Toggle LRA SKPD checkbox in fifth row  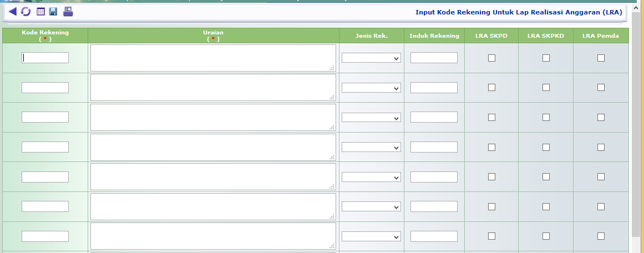tap(491, 176)
